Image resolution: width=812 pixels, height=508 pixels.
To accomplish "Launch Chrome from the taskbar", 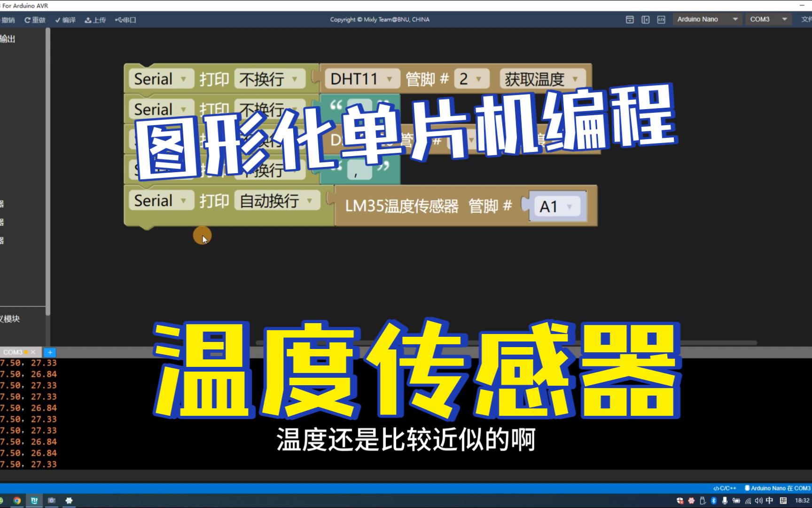I will click(x=17, y=500).
